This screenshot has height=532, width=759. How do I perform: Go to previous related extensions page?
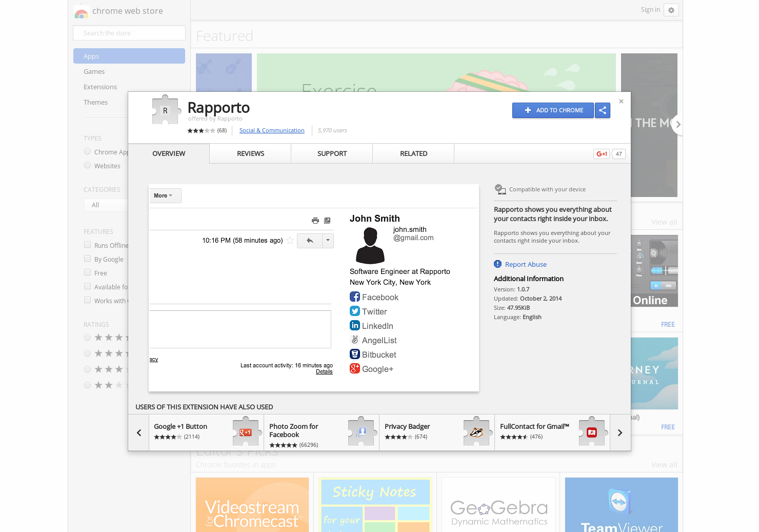(139, 433)
